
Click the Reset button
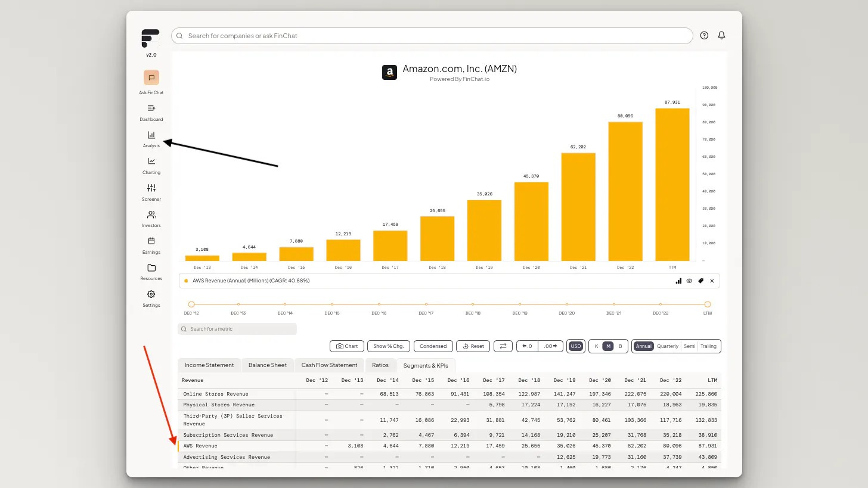pos(473,346)
